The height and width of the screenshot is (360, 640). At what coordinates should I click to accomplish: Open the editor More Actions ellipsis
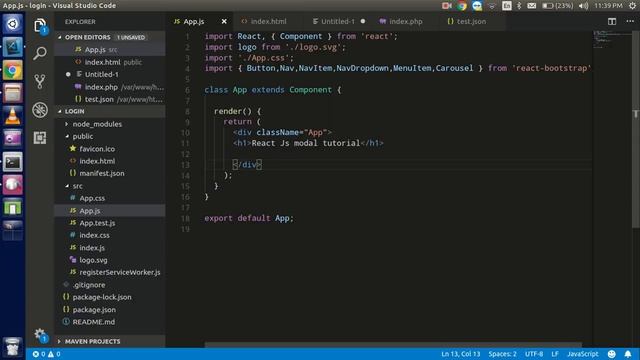[630, 21]
